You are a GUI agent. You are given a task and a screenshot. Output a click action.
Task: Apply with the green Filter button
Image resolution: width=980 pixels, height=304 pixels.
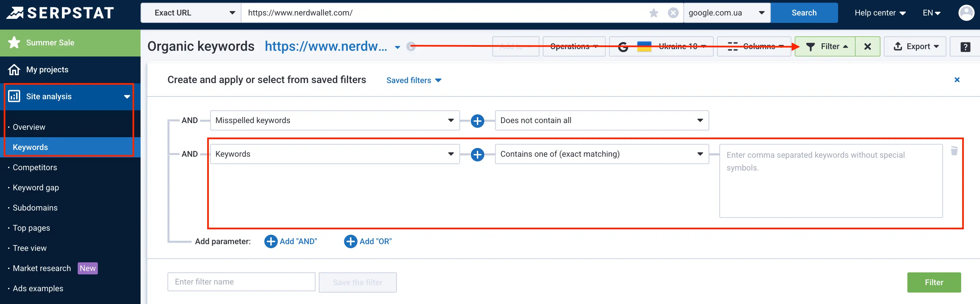(934, 282)
